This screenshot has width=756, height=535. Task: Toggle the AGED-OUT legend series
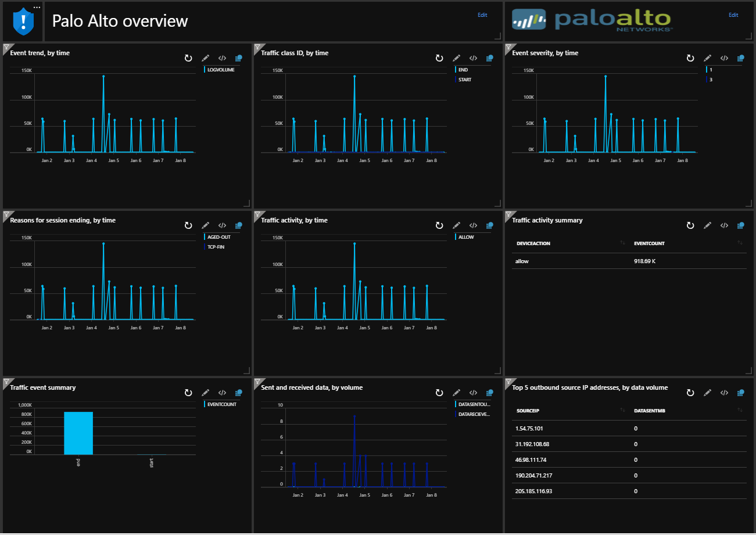coord(217,237)
